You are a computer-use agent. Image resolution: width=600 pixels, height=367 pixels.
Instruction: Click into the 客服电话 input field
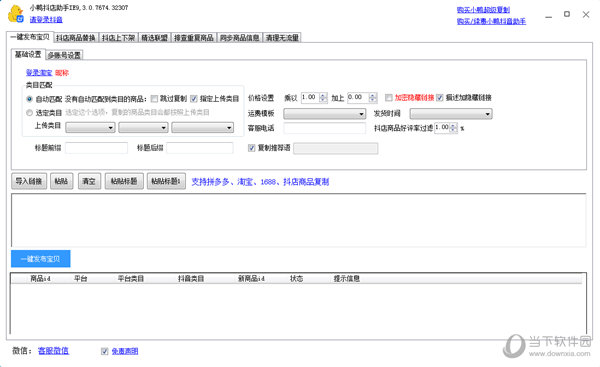click(324, 128)
